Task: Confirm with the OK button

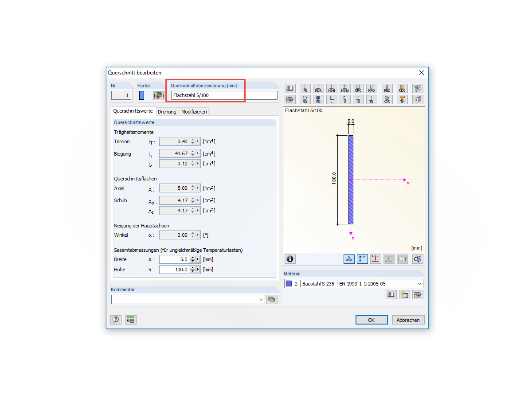Action: tap(372, 320)
